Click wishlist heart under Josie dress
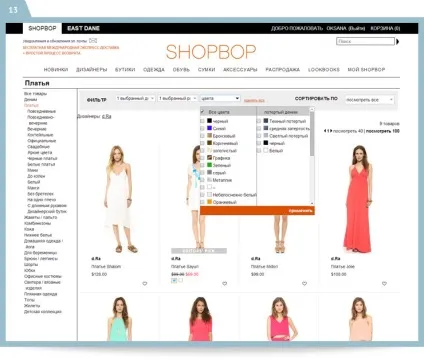The height and width of the screenshot is (360, 424). tap(384, 284)
